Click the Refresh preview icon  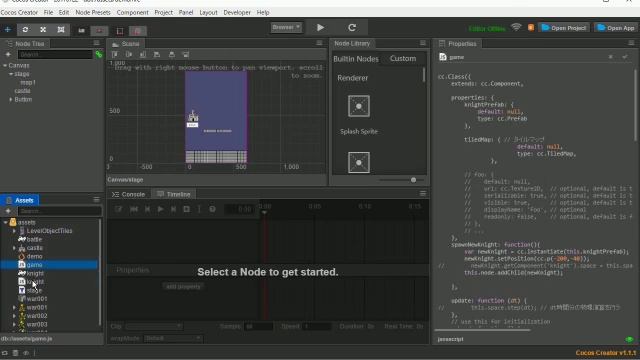click(x=352, y=27)
